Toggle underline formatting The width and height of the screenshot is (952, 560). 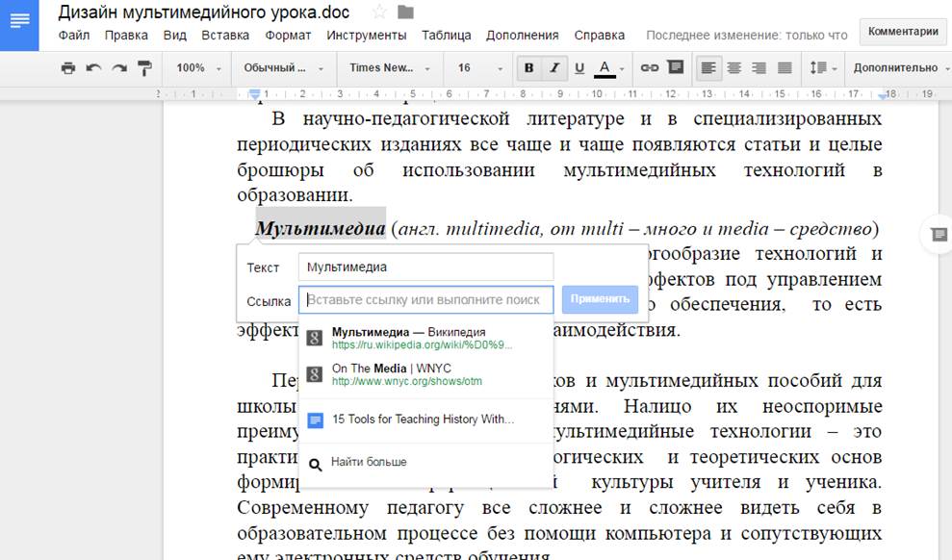click(579, 68)
